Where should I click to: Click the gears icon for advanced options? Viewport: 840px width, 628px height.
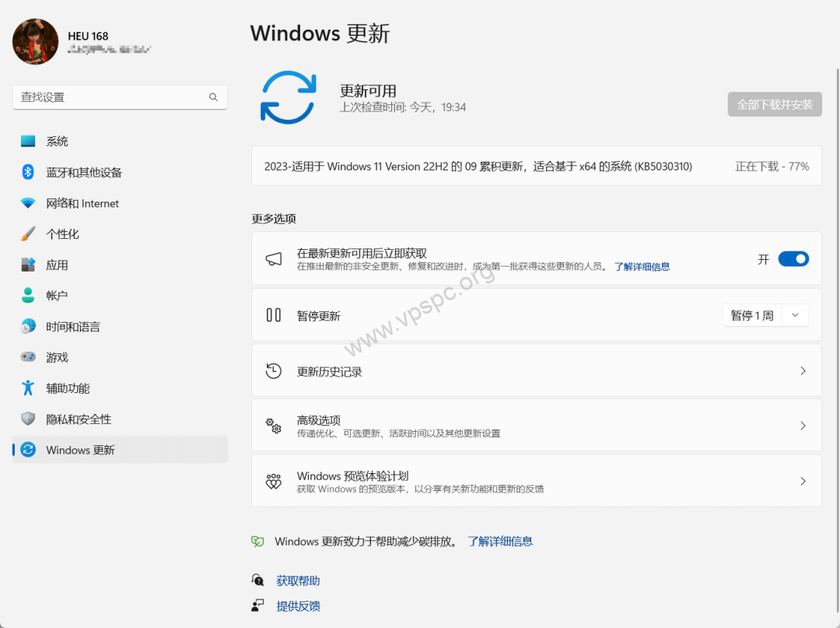click(274, 426)
